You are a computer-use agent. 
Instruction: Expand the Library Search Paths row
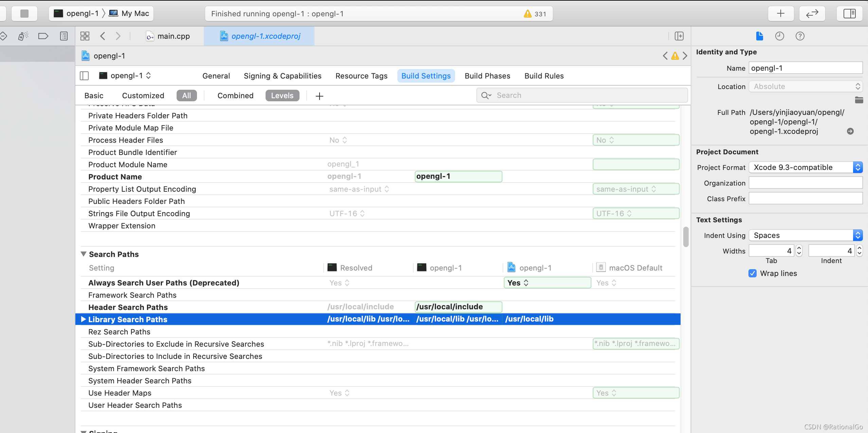tap(83, 319)
